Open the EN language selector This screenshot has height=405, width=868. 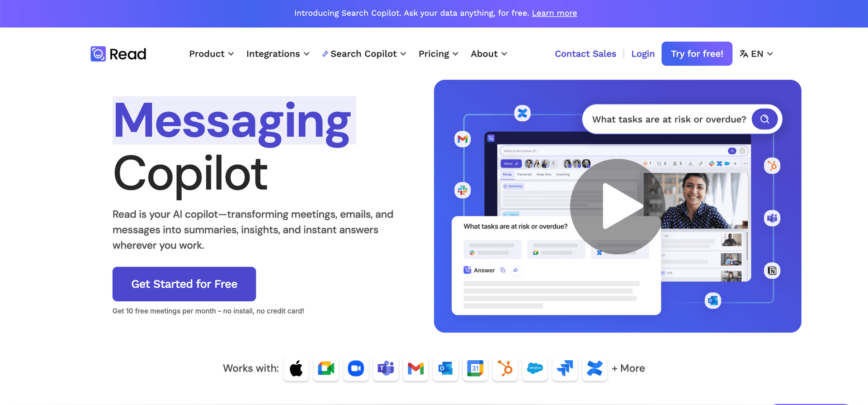click(x=756, y=54)
